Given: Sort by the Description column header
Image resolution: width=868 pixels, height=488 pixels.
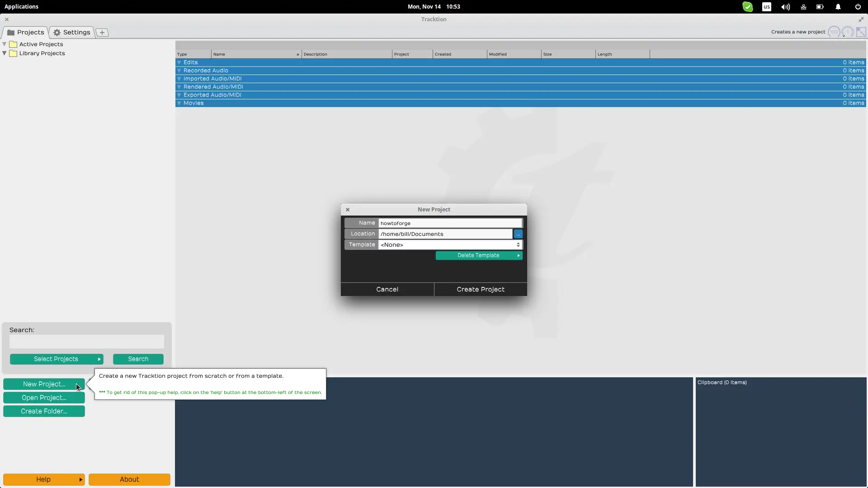Looking at the screenshot, I should tap(347, 54).
